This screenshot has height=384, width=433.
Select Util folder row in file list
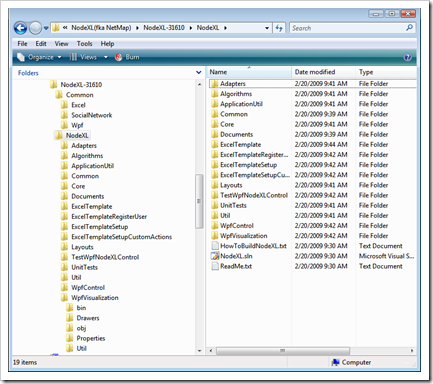pyautogui.click(x=313, y=216)
